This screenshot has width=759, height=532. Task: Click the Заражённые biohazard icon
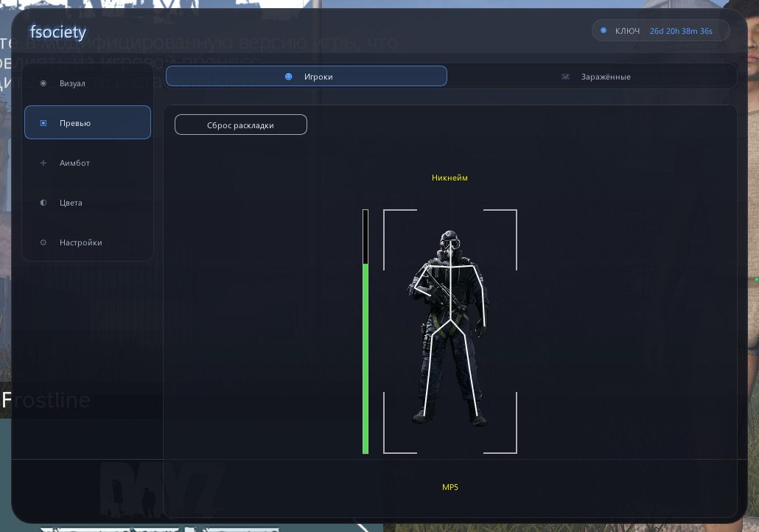[x=565, y=77]
